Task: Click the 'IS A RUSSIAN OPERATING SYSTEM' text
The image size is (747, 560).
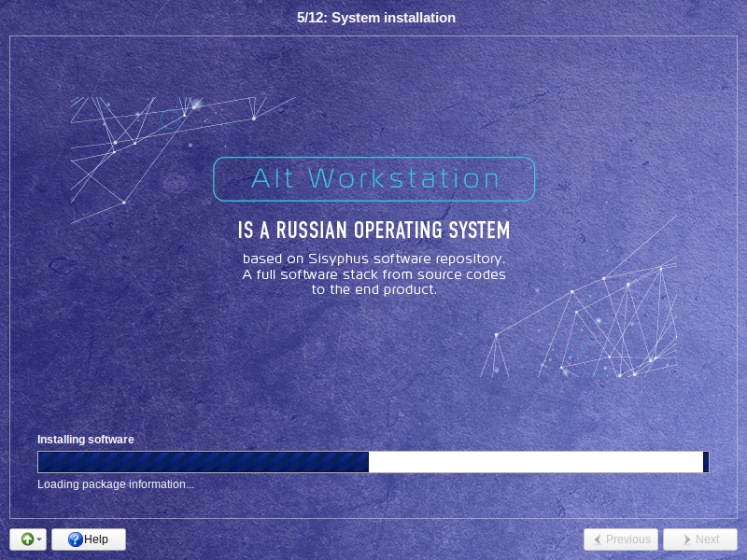Action: 374,230
